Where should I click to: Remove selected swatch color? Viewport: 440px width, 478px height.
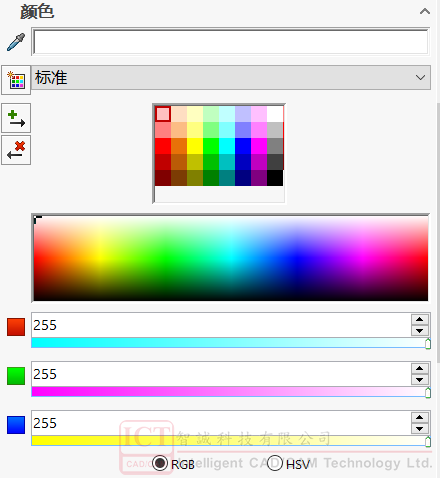pos(16,150)
